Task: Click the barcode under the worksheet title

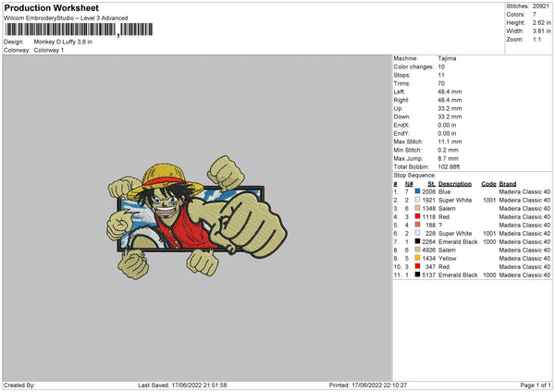Action: pyautogui.click(x=79, y=30)
